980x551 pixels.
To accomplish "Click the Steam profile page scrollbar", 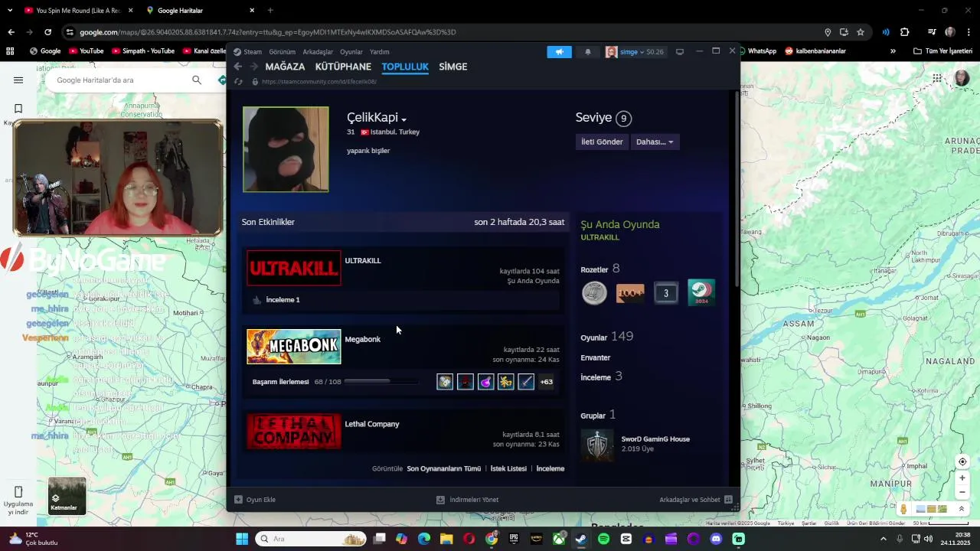I will click(x=737, y=189).
